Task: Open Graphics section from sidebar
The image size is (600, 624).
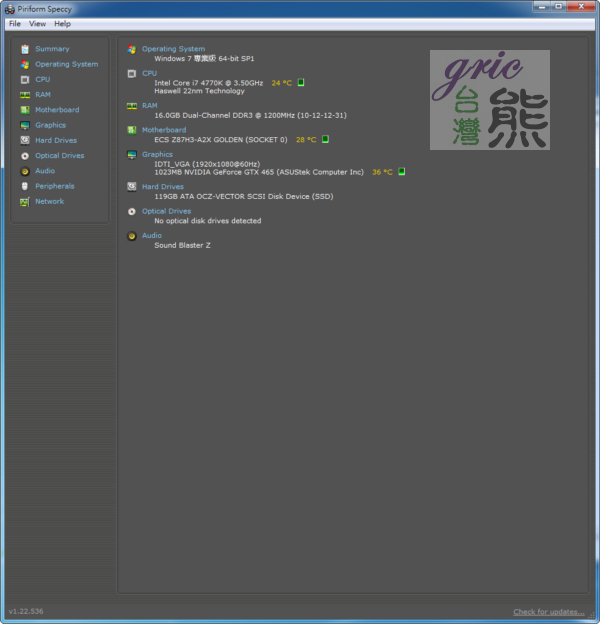Action: click(x=51, y=125)
